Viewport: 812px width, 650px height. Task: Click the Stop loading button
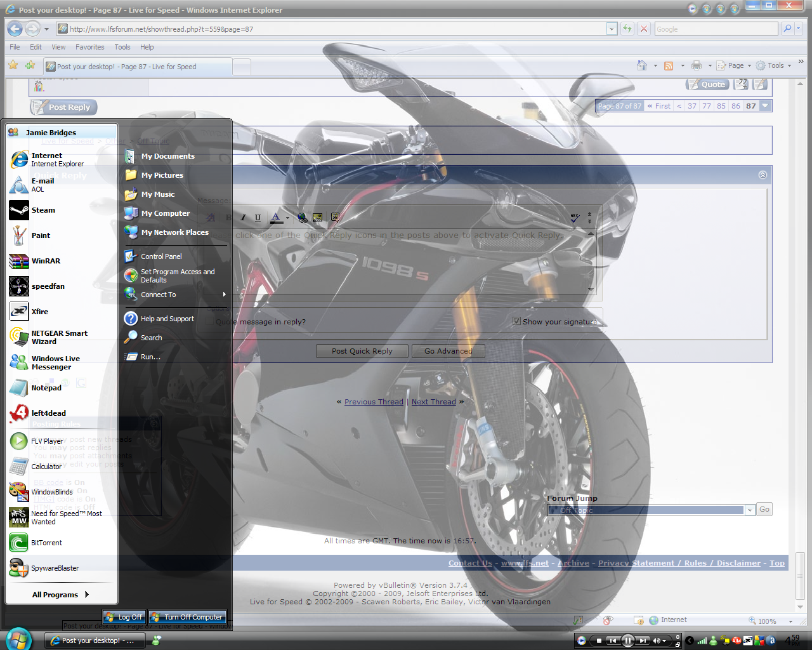coord(644,29)
